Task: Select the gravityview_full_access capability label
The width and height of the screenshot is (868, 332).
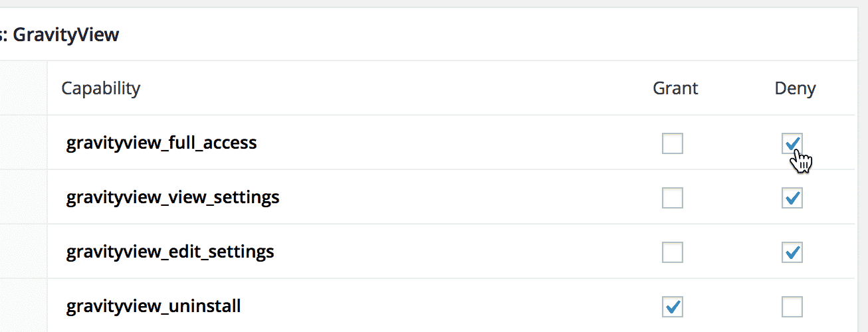Action: coord(162,143)
